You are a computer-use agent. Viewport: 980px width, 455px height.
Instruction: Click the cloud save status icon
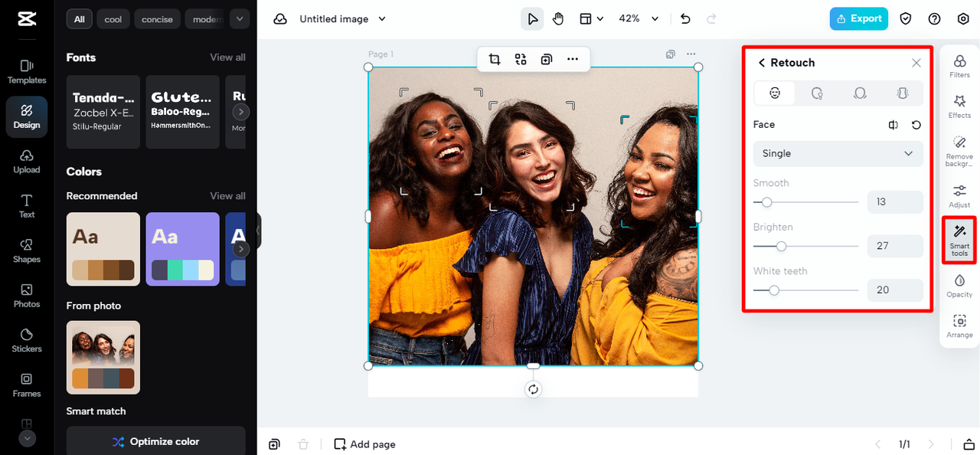tap(280, 19)
